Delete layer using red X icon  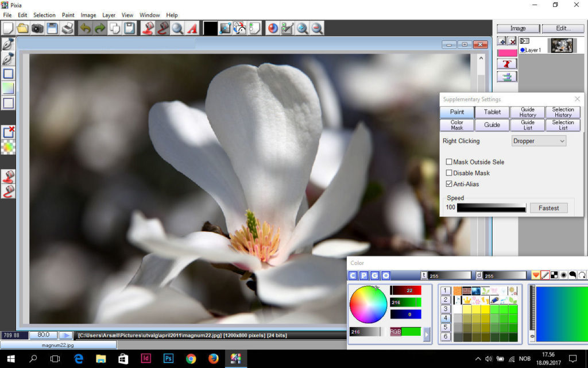click(x=512, y=41)
